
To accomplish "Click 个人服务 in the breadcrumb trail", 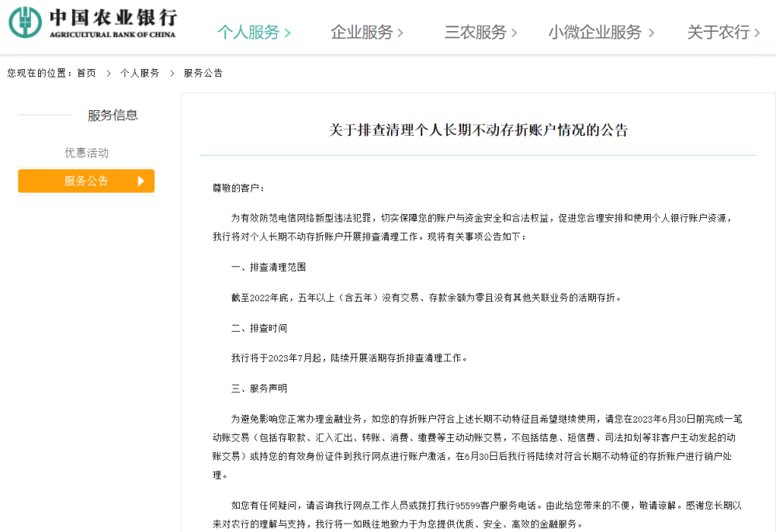I will 139,73.
